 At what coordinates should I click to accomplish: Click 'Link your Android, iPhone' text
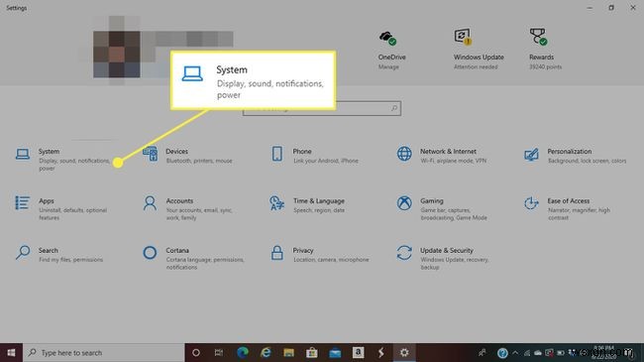pyautogui.click(x=326, y=161)
